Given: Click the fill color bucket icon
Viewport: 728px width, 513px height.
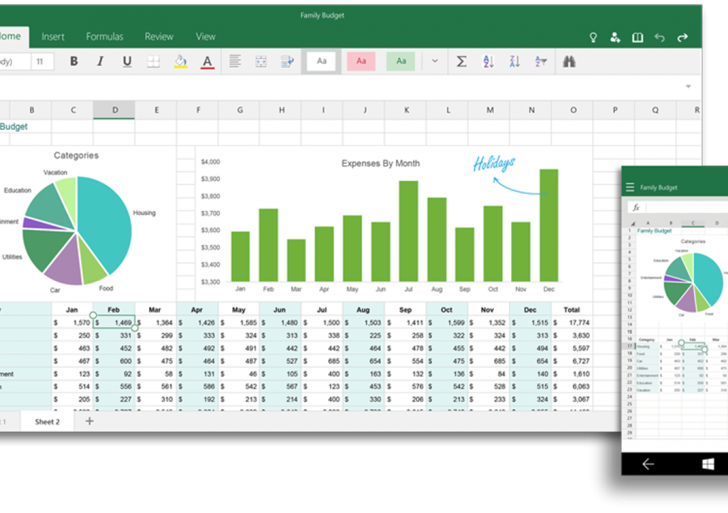Looking at the screenshot, I should click(x=180, y=61).
